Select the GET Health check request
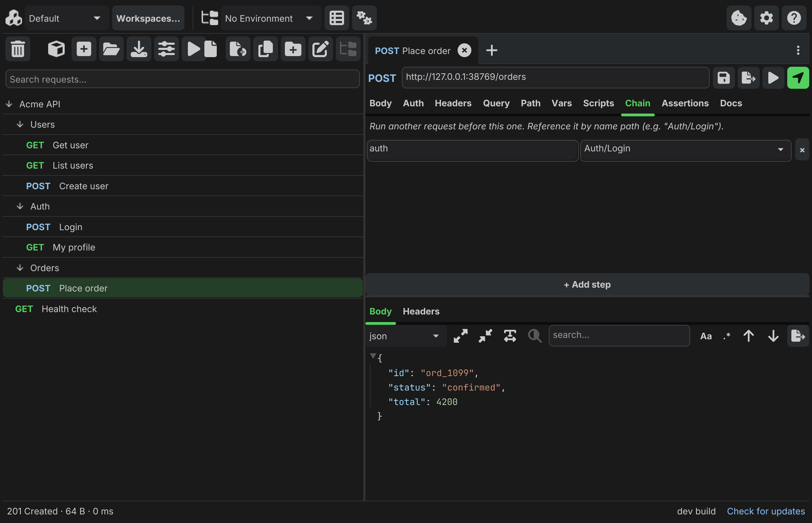Screen dimensions: 812x523 point(183,309)
